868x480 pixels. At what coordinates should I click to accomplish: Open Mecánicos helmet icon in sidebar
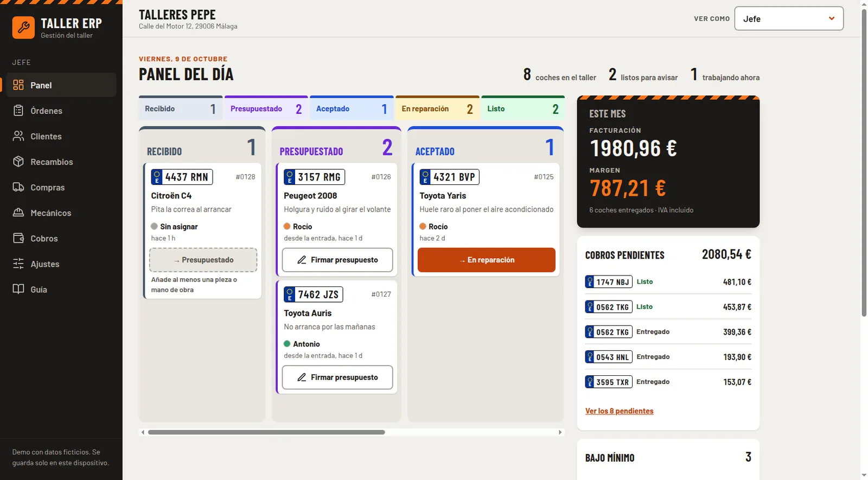click(18, 213)
